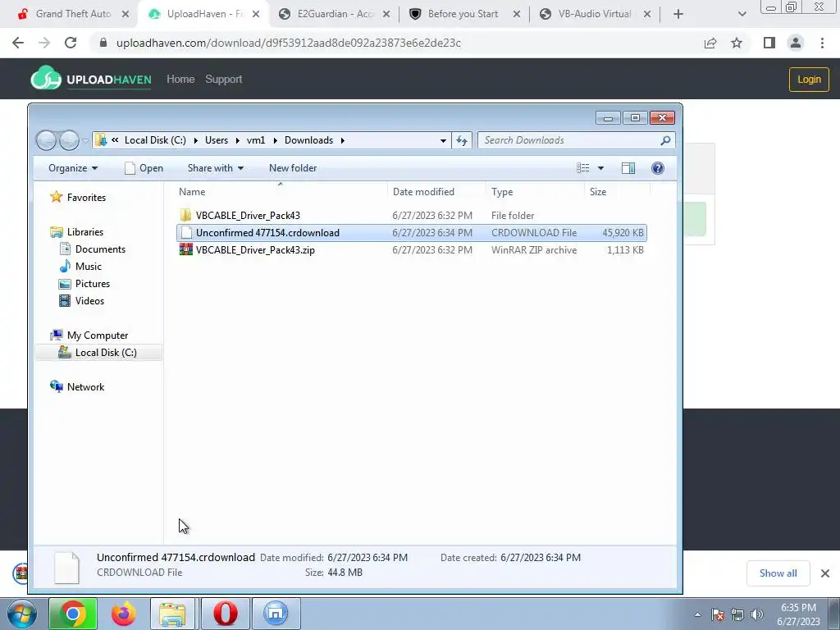Click Show all downloads button

tap(778, 573)
